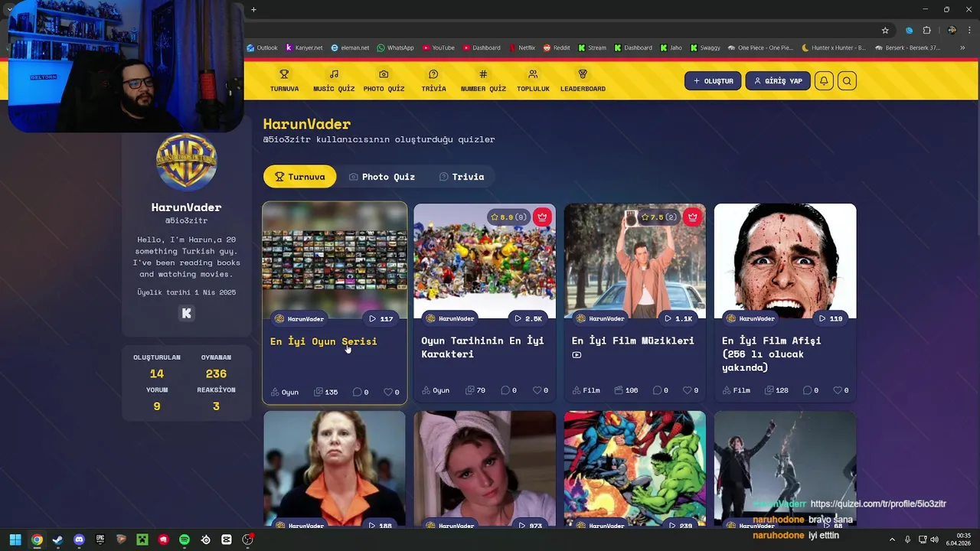This screenshot has width=980, height=551.
Task: Click the Film category tag on Müzikleri card
Action: click(x=586, y=390)
